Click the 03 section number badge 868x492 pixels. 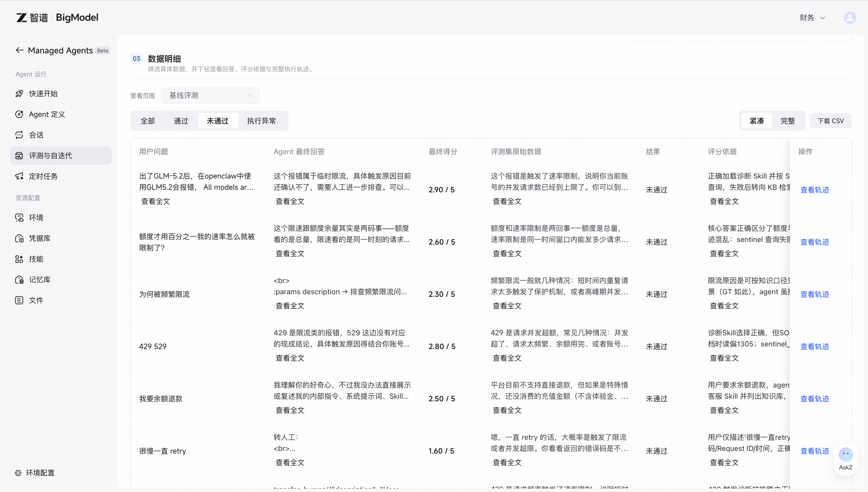[136, 59]
